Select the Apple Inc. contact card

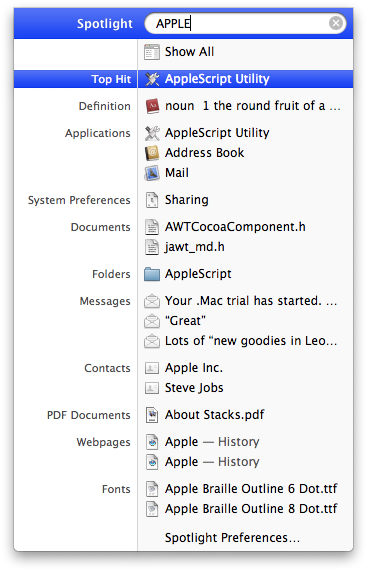tap(194, 368)
